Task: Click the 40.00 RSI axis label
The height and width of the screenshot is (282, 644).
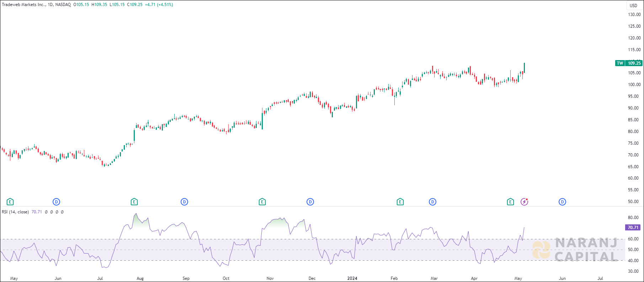Action: point(633,261)
